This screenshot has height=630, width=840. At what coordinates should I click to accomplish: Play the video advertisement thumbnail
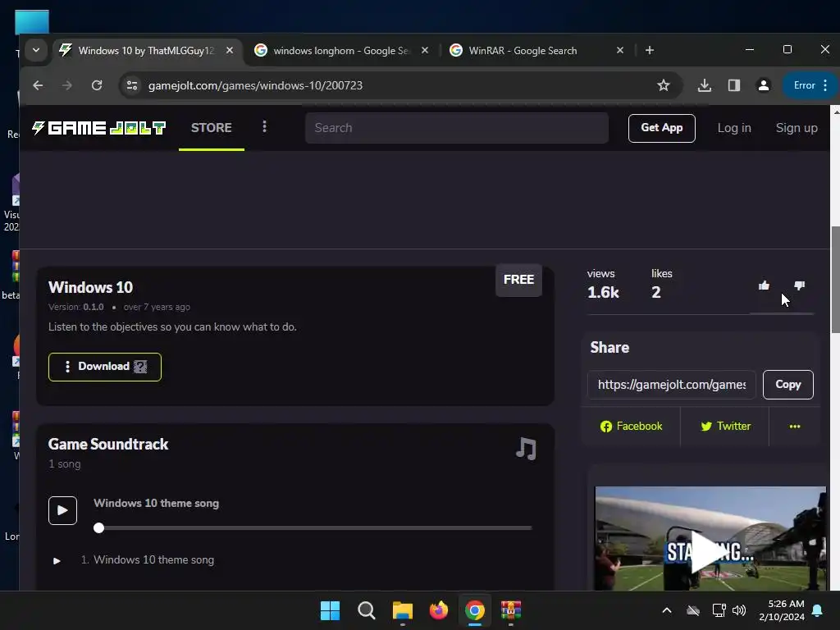710,552
